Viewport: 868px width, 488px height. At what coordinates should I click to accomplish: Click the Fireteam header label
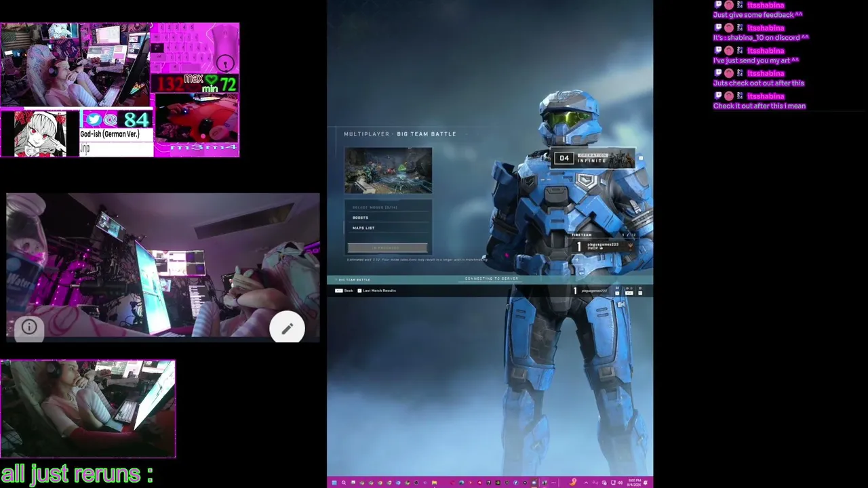coord(581,235)
